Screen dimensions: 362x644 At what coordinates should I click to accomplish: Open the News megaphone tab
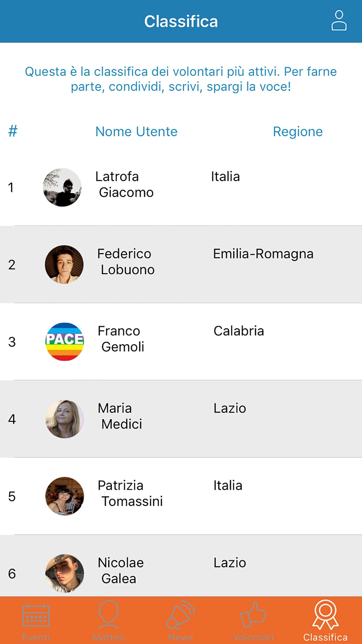tap(181, 620)
